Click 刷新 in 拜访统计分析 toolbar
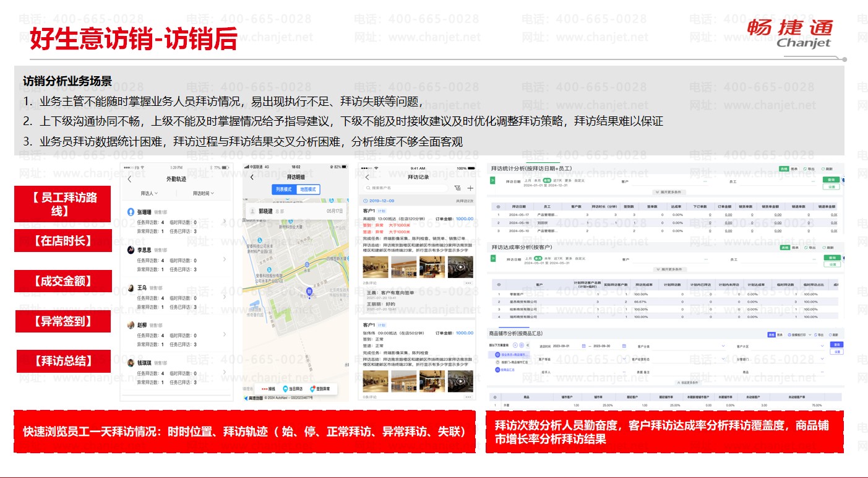The height and width of the screenshot is (478, 868). pyautogui.click(x=827, y=168)
